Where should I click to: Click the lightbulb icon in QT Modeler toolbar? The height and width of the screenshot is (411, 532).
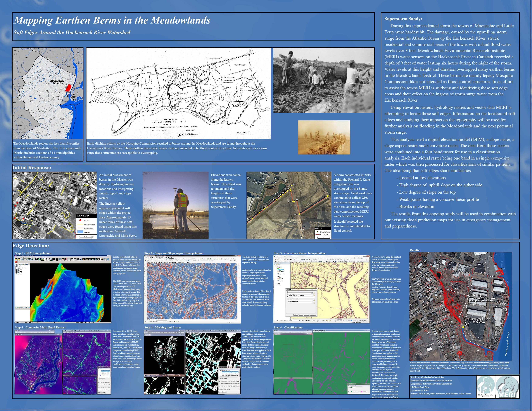[x=102, y=259]
